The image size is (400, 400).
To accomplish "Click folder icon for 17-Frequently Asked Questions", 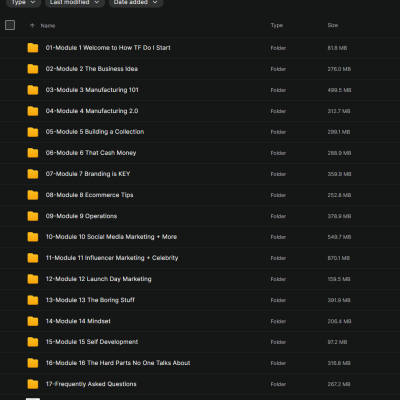I will 33,384.
